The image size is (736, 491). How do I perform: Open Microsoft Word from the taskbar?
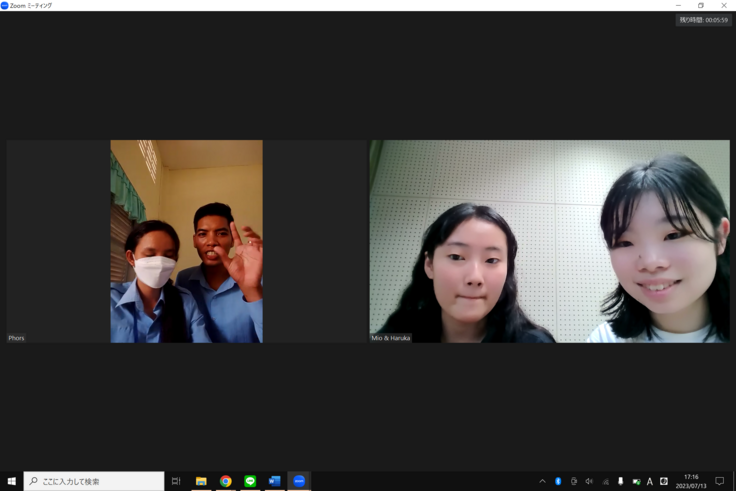pos(274,481)
